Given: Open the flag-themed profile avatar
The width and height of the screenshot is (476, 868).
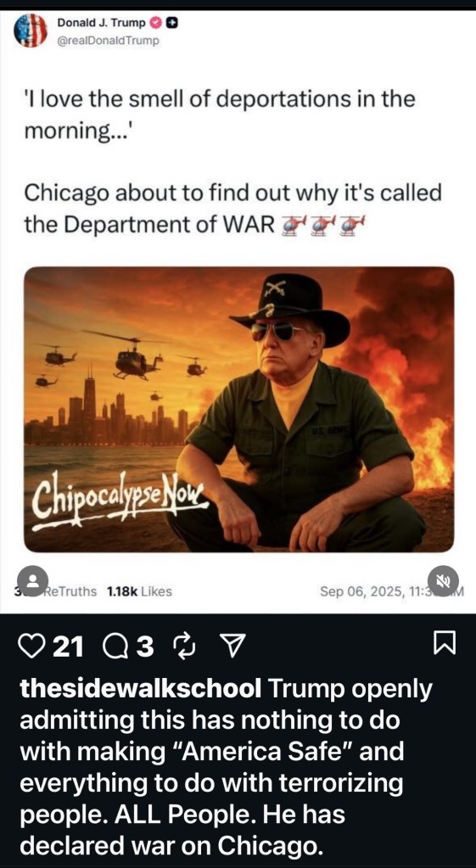Looking at the screenshot, I should [x=31, y=31].
